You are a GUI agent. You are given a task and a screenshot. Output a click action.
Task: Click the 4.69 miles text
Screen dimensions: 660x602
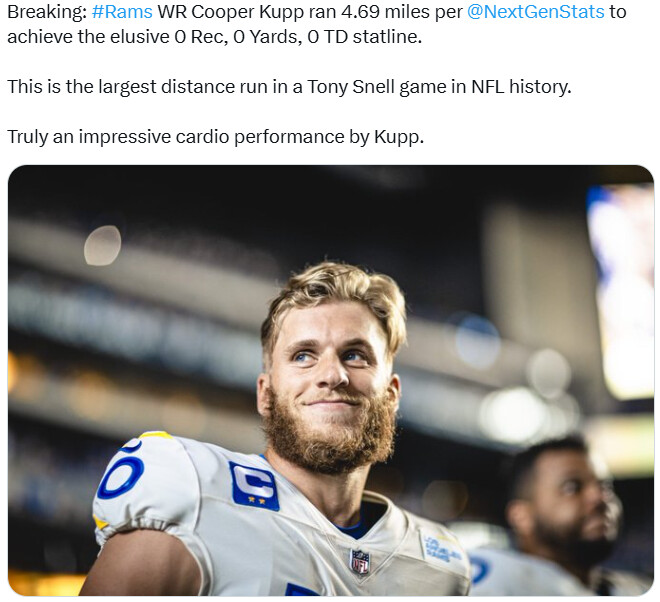pos(381,12)
